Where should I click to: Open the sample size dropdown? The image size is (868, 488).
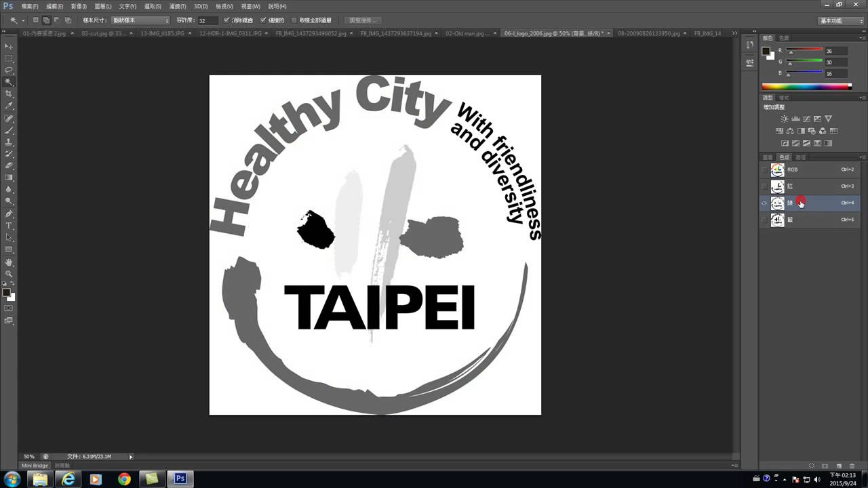point(140,20)
